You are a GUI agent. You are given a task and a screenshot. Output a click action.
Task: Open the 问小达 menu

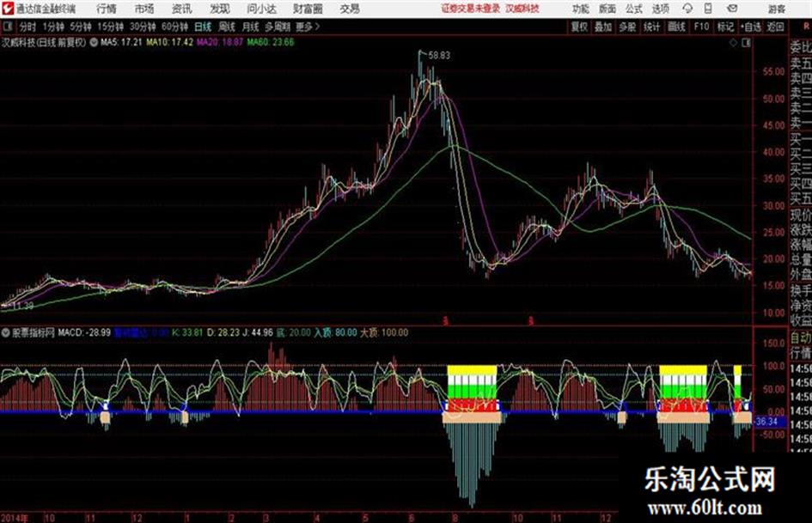tap(261, 9)
